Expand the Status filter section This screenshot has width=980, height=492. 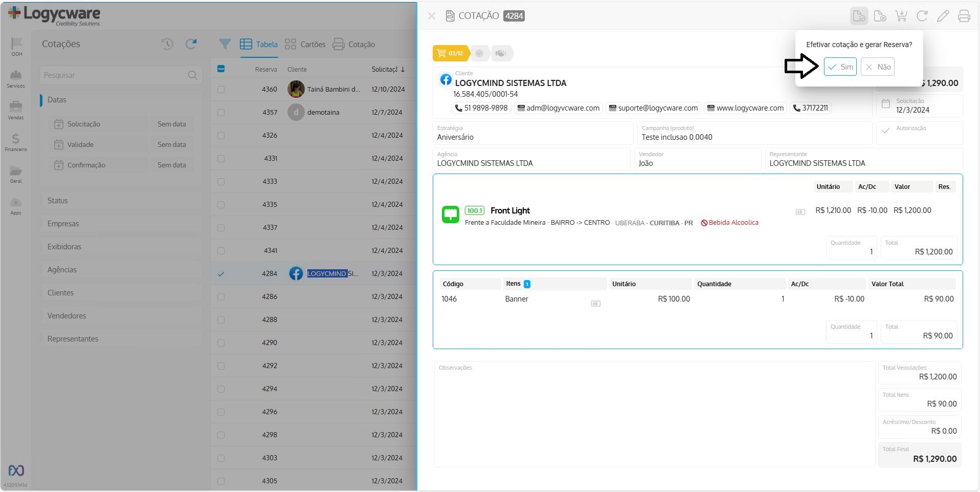pyautogui.click(x=121, y=201)
